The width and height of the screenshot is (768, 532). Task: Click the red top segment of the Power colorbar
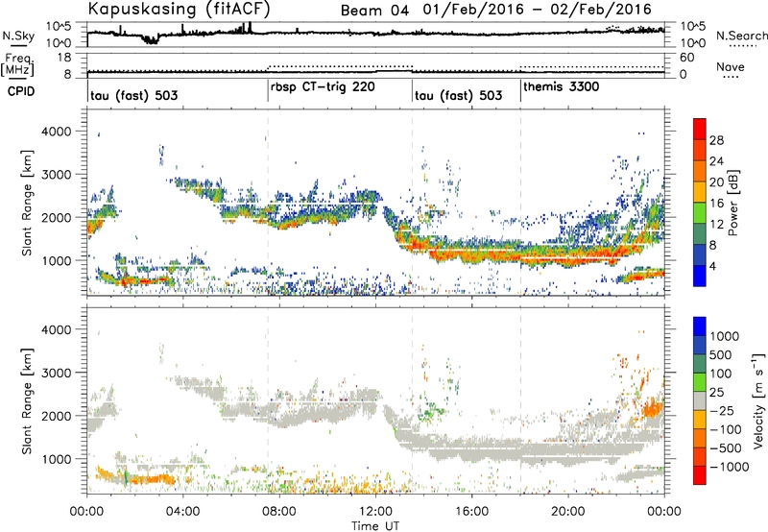point(700,130)
